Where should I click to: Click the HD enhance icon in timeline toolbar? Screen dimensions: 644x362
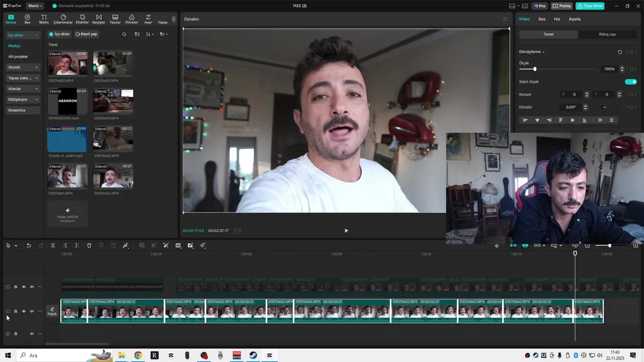(178, 245)
